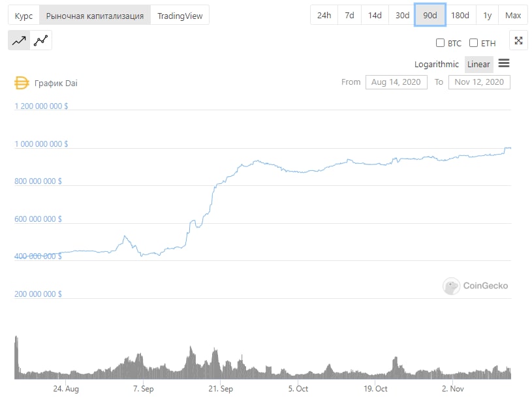
Task: Click the Dai coin logo
Action: point(22,83)
